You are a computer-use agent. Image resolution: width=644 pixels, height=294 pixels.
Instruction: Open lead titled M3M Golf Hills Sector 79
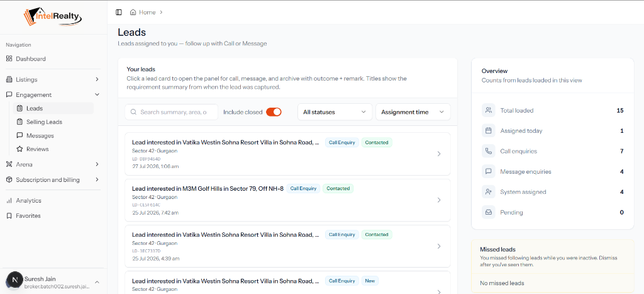[x=208, y=188]
